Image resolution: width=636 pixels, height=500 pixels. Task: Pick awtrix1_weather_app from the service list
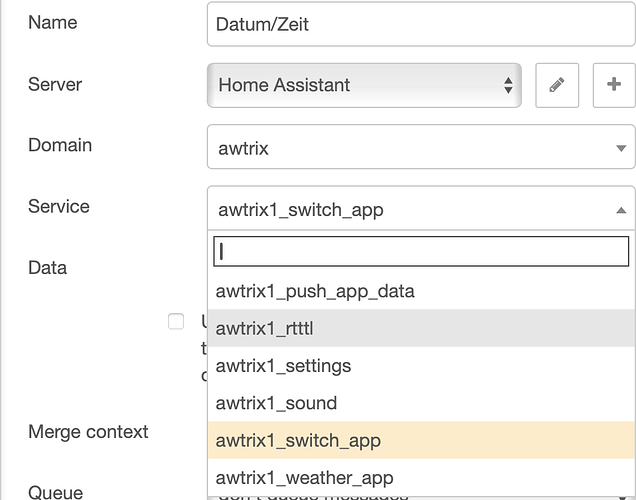tap(421, 477)
